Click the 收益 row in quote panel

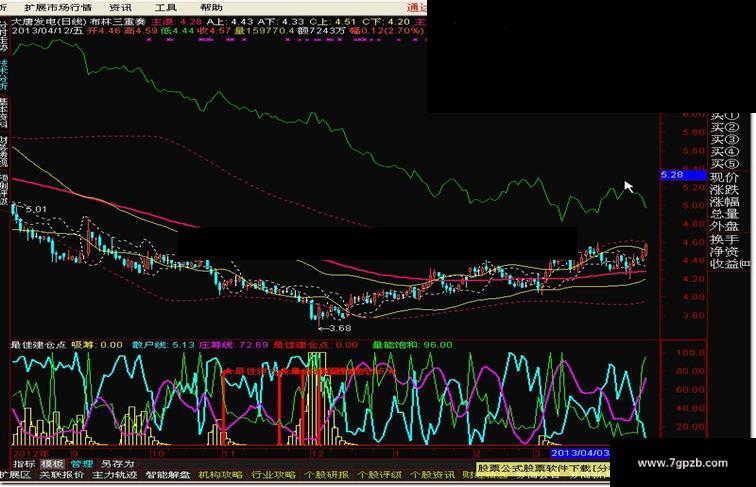pos(730,264)
